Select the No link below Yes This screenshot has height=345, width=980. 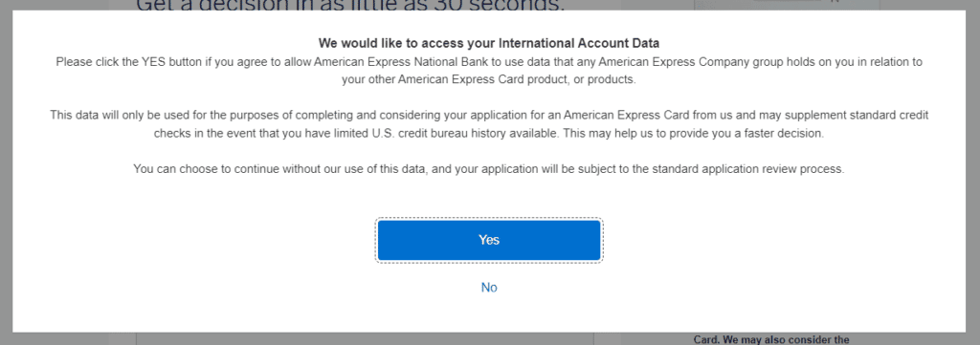489,288
